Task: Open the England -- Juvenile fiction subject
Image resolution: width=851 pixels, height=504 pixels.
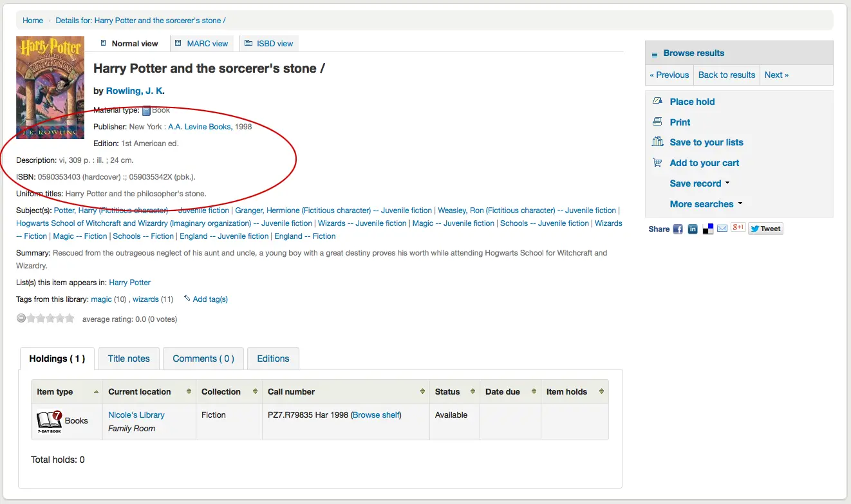Action: [x=224, y=236]
